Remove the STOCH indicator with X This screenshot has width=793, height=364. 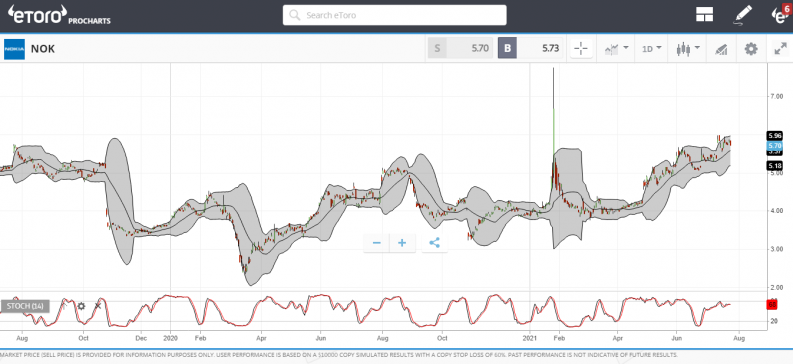point(98,306)
